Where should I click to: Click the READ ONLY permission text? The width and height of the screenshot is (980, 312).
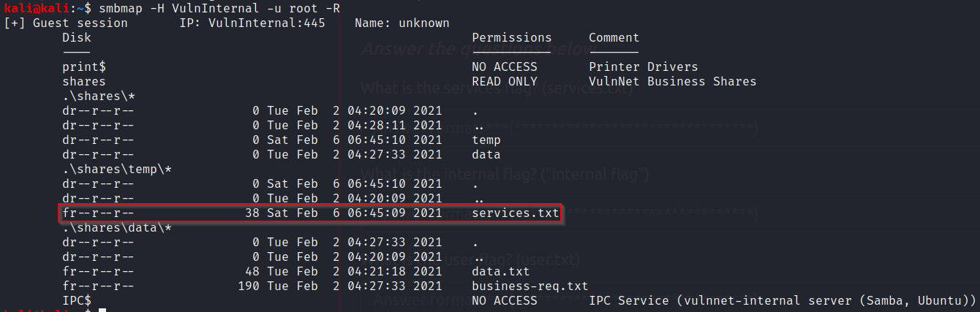coord(505,82)
